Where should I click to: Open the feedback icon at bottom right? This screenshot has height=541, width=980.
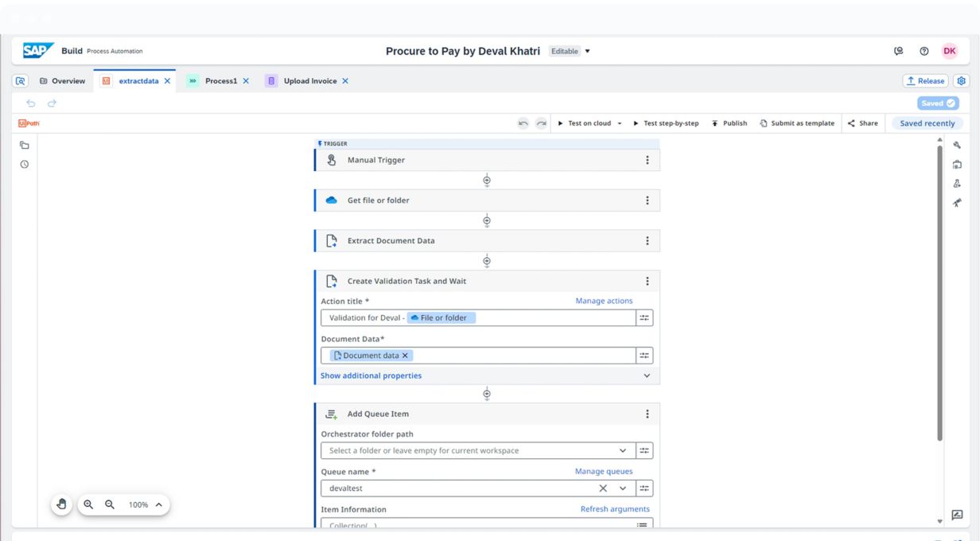[957, 515]
